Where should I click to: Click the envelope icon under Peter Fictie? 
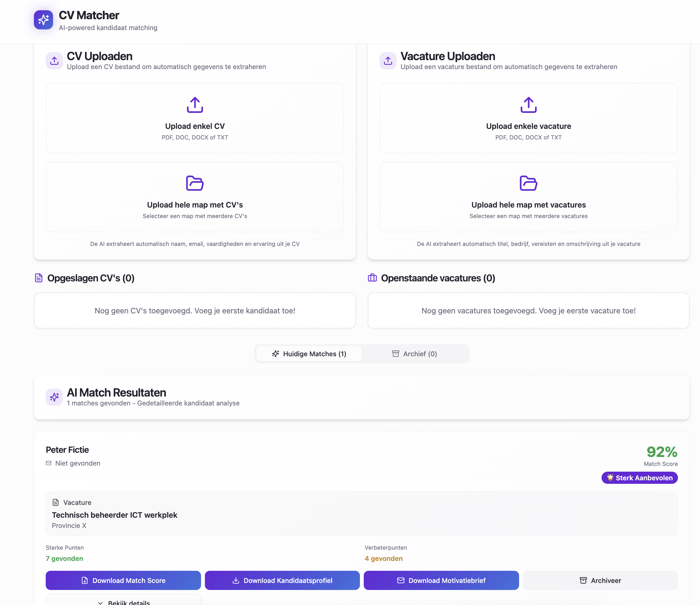click(x=49, y=463)
